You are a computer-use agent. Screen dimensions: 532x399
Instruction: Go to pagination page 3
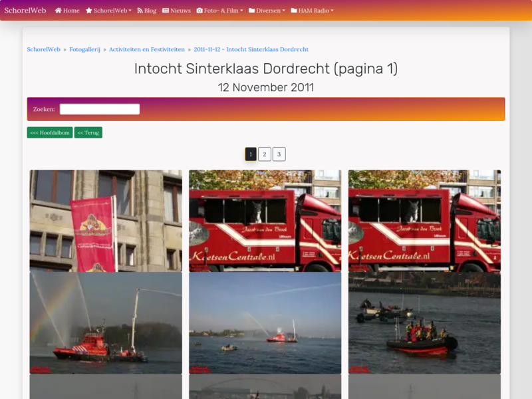click(279, 154)
